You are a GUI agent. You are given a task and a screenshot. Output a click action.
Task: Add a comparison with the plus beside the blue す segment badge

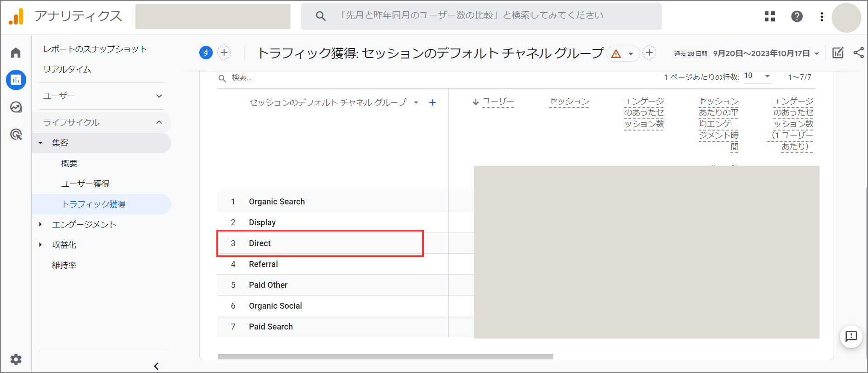click(224, 53)
